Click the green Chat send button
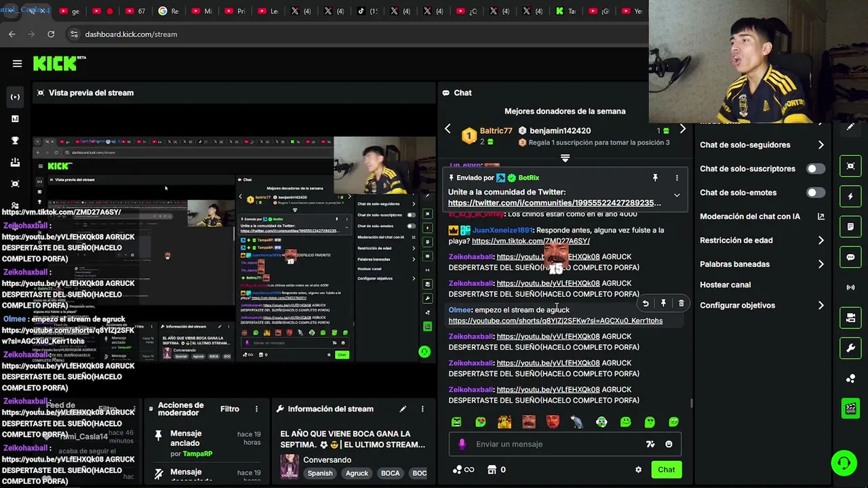The height and width of the screenshot is (488, 868). pos(666,470)
